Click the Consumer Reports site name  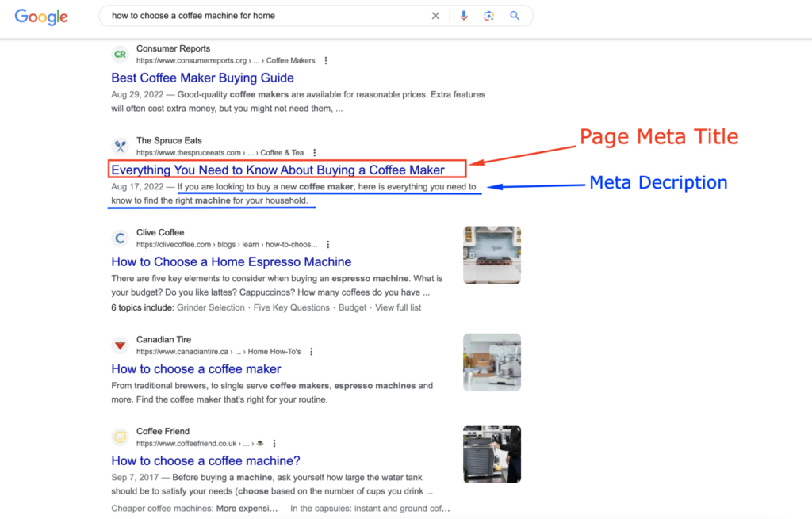click(174, 48)
